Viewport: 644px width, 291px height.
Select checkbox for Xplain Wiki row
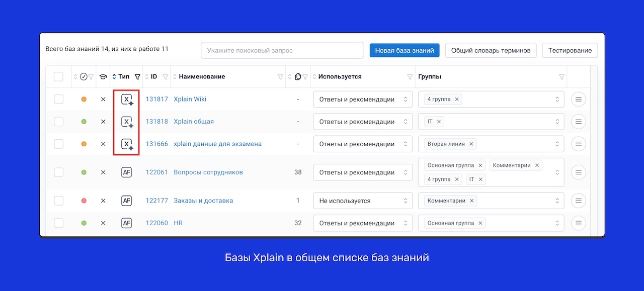click(x=58, y=100)
